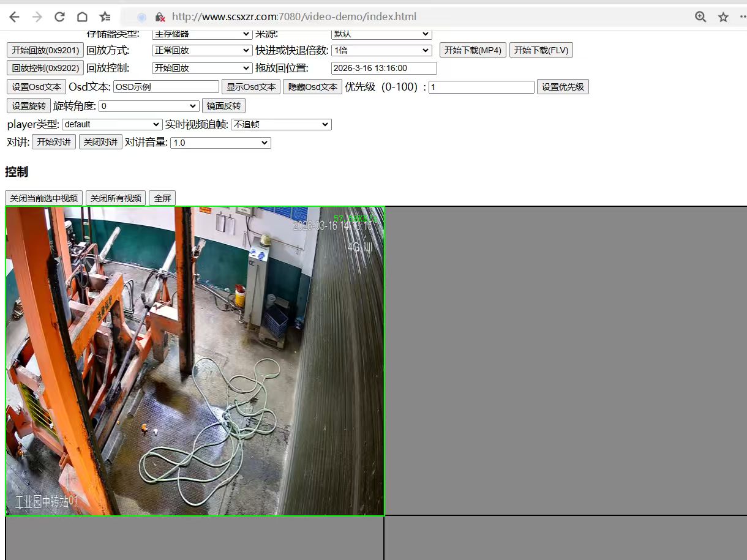Open the zoom magnifier icon
This screenshot has width=747, height=560.
tap(700, 17)
